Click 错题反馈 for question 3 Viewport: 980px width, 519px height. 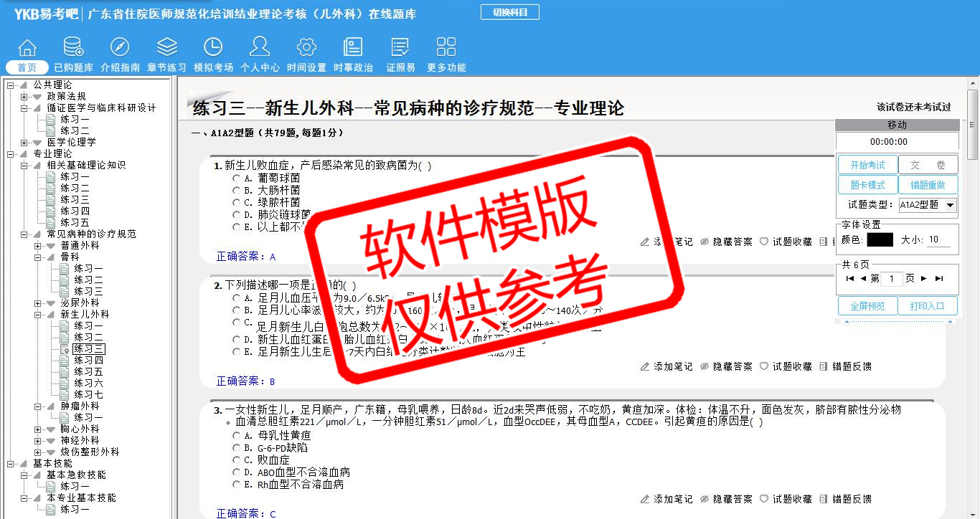click(845, 499)
